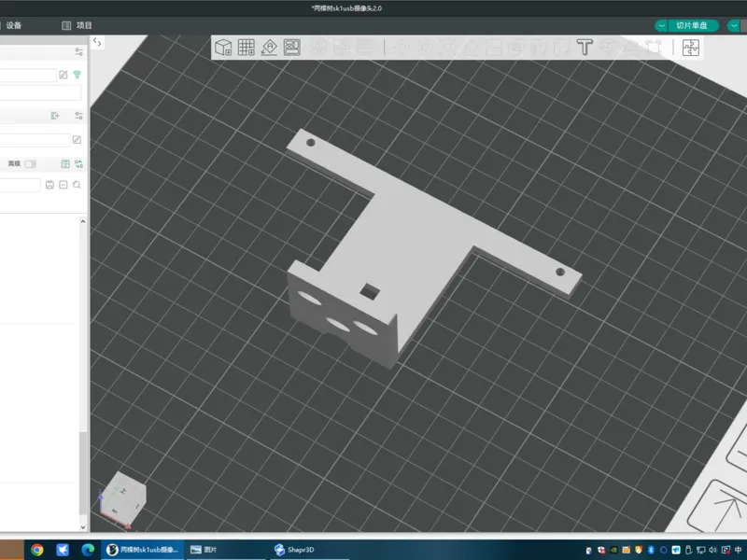
Task: Open Google Chrome from the taskbar
Action: tap(37, 550)
